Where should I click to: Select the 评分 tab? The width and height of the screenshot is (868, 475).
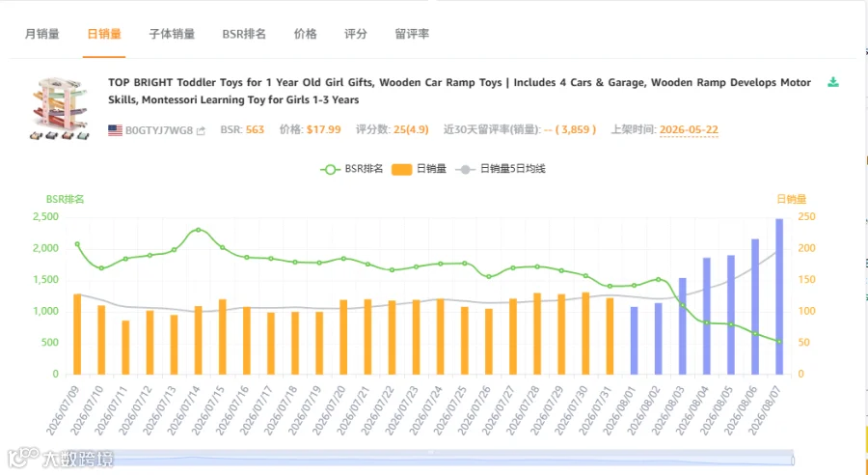point(356,34)
